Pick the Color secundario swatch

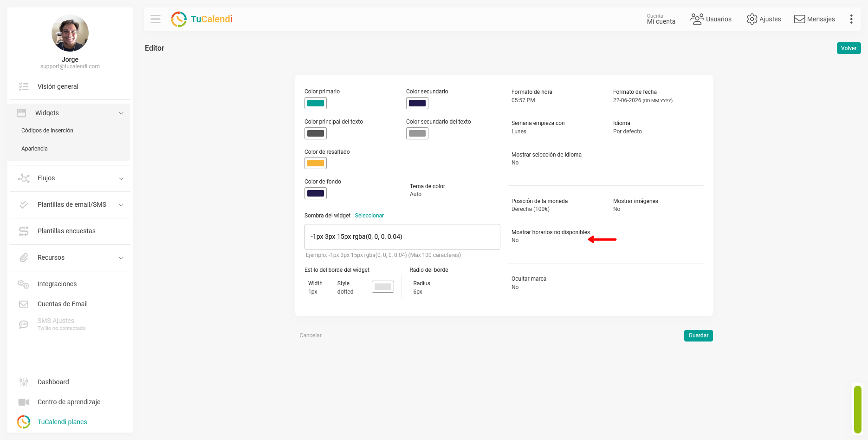(417, 103)
